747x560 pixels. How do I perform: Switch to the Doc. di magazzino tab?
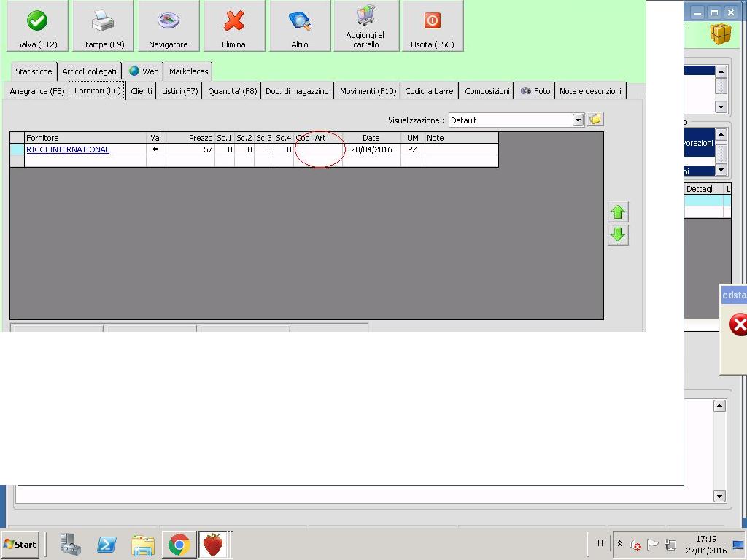point(298,91)
